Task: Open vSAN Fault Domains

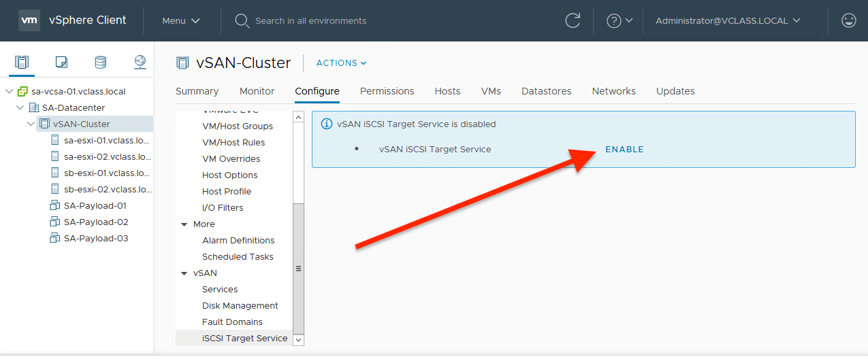Action: pos(234,322)
